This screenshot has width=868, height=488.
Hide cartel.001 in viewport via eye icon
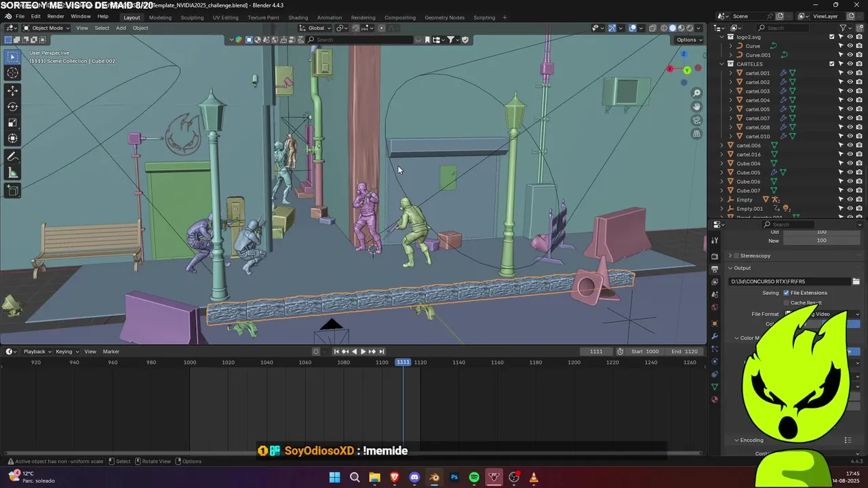(x=850, y=73)
